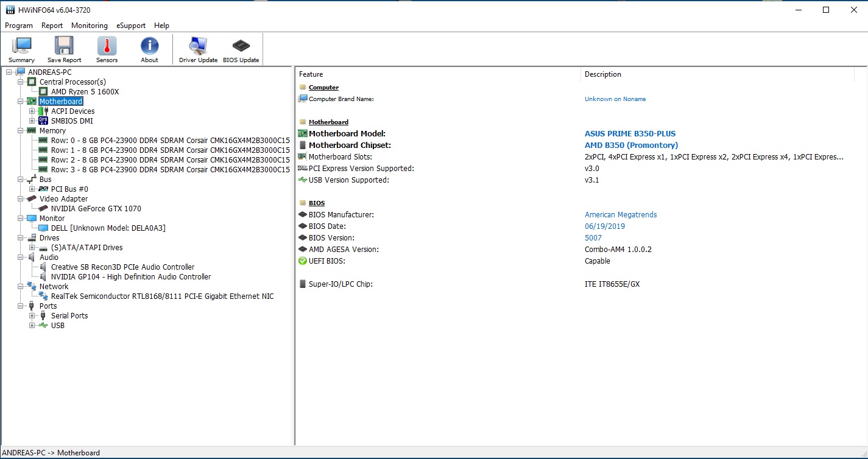Click status bar path ANDREAS-PC -> Motherboard

(x=52, y=452)
